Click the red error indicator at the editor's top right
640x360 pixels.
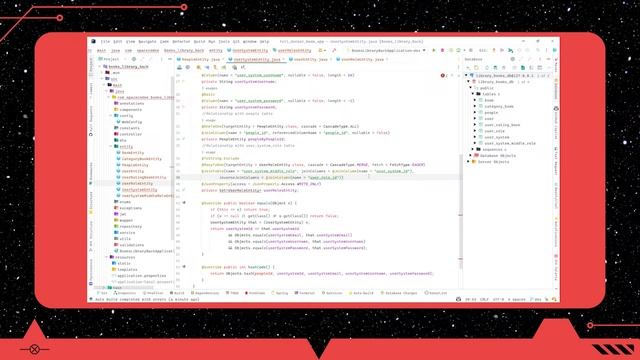click(x=443, y=76)
